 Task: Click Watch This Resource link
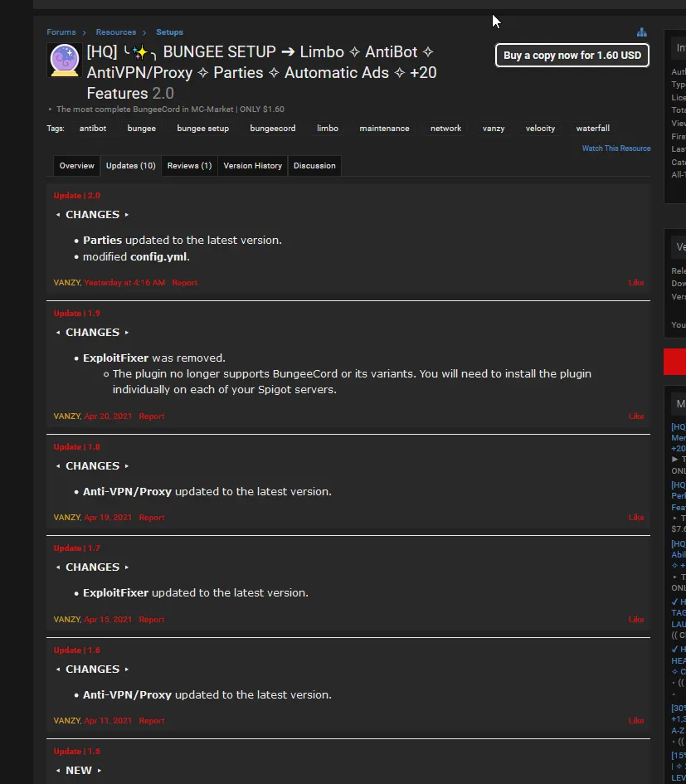click(x=616, y=149)
